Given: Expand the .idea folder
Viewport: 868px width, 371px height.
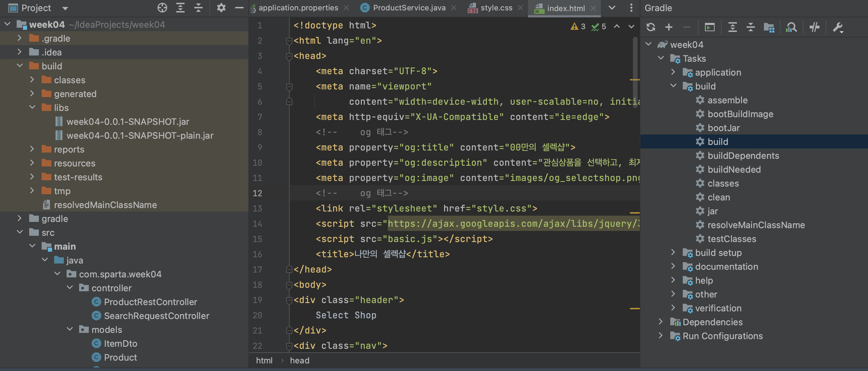Looking at the screenshot, I should click(20, 52).
